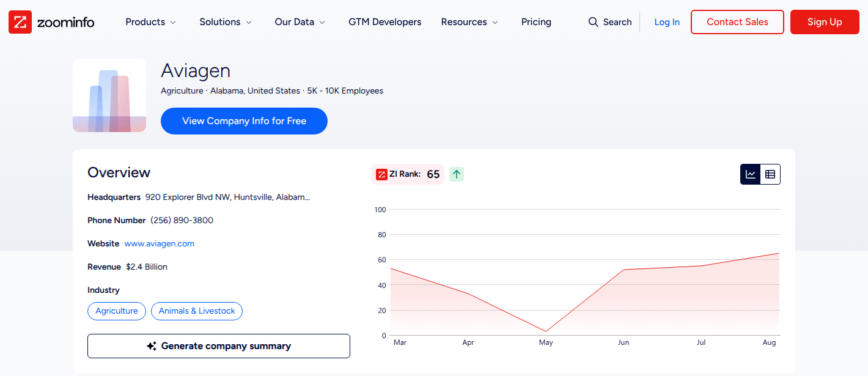Image resolution: width=868 pixels, height=376 pixels.
Task: Click the Aviagen company logo thumbnail
Action: (109, 95)
